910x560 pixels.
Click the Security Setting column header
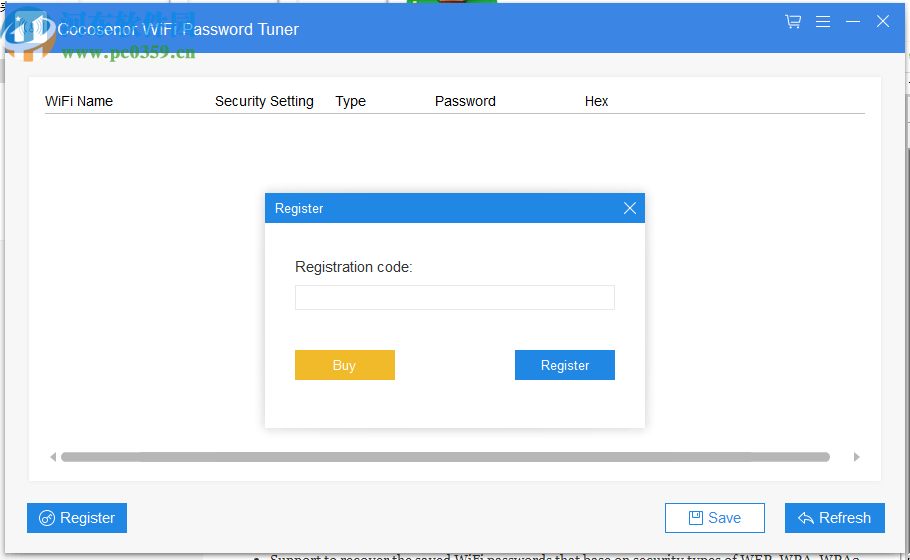tap(264, 101)
